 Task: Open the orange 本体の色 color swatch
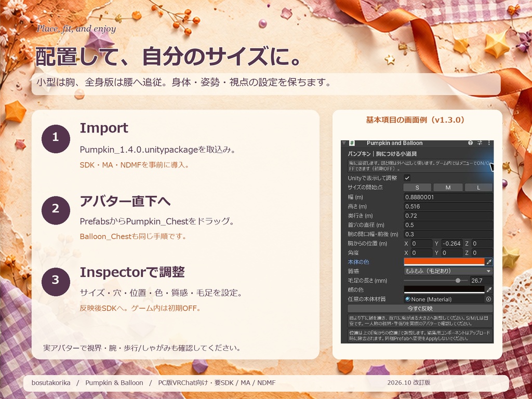click(x=444, y=262)
